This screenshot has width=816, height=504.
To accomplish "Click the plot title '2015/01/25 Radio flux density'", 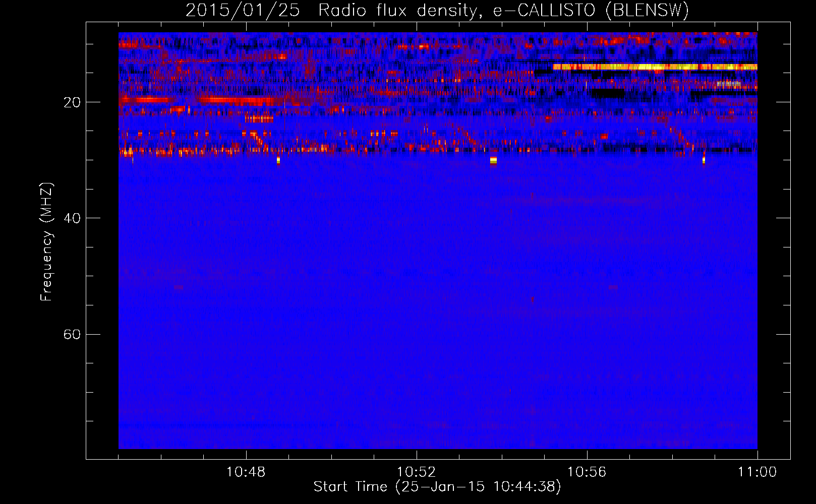I will 437,10.
